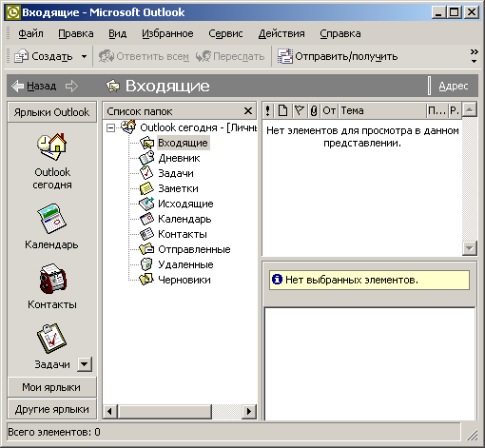Collapse the Outlook сегодня tree node
The image size is (485, 448).
pos(110,127)
